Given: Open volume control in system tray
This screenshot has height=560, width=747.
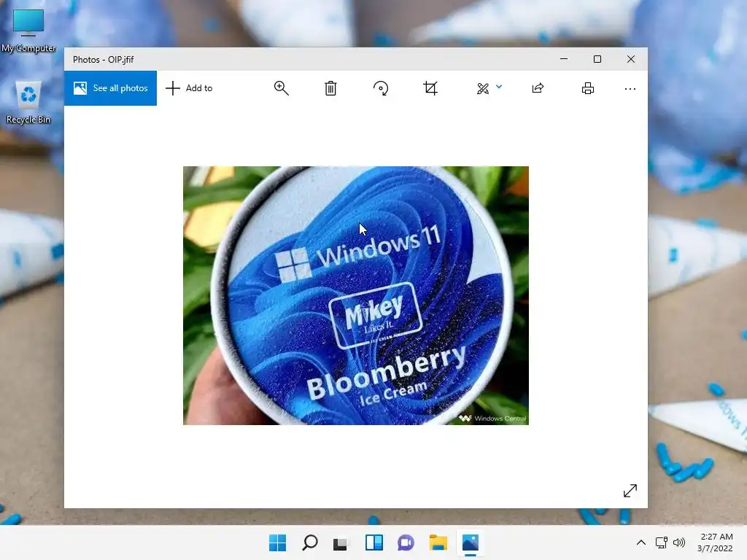Looking at the screenshot, I should 679,542.
